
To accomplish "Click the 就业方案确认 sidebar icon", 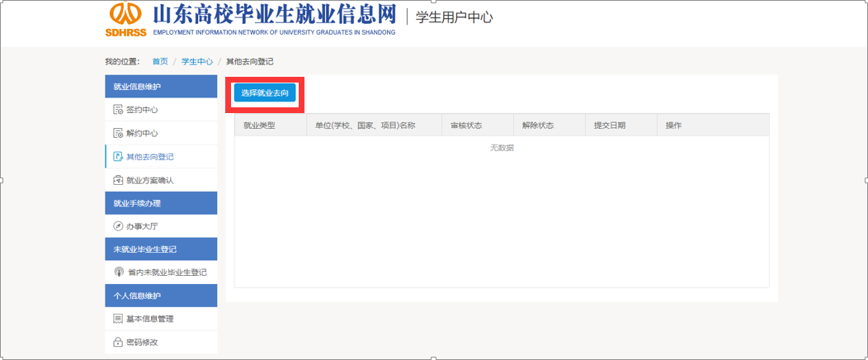I will click(118, 180).
